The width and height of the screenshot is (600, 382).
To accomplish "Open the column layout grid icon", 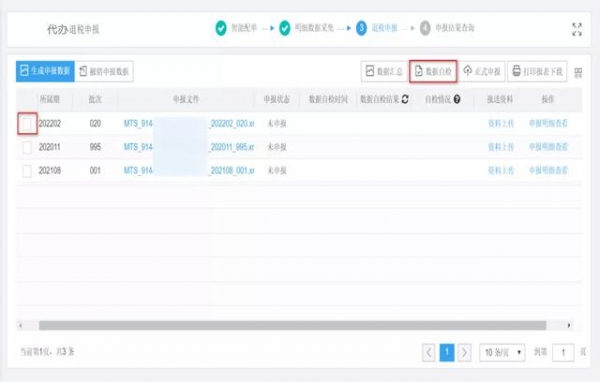I will click(578, 73).
